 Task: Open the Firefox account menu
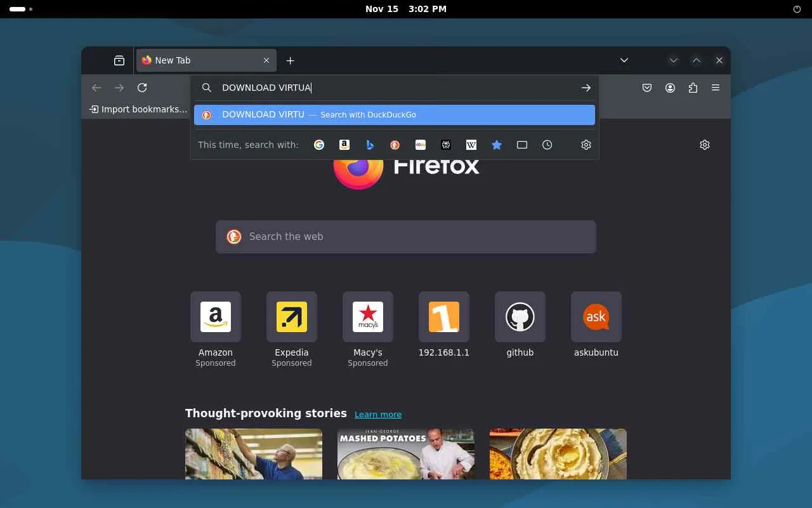pos(670,88)
